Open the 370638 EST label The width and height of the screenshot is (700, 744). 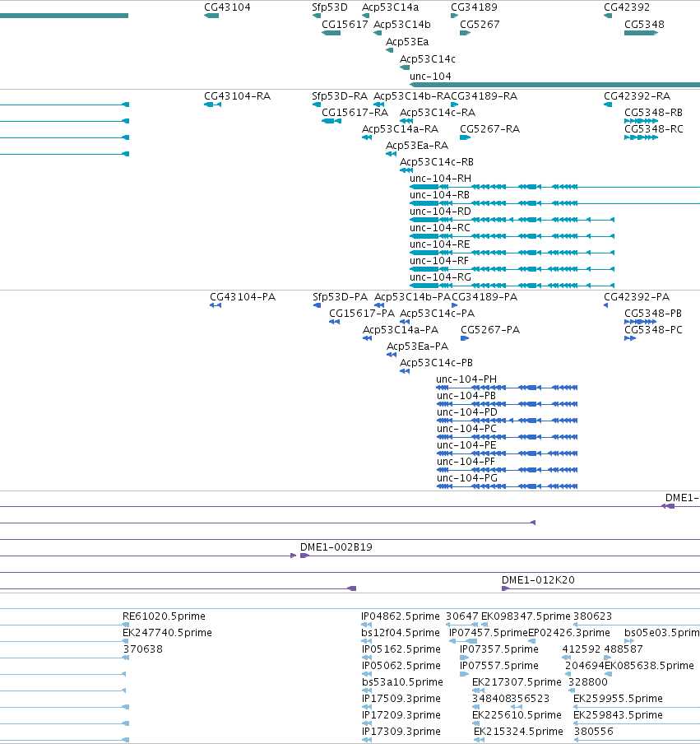coord(143,649)
